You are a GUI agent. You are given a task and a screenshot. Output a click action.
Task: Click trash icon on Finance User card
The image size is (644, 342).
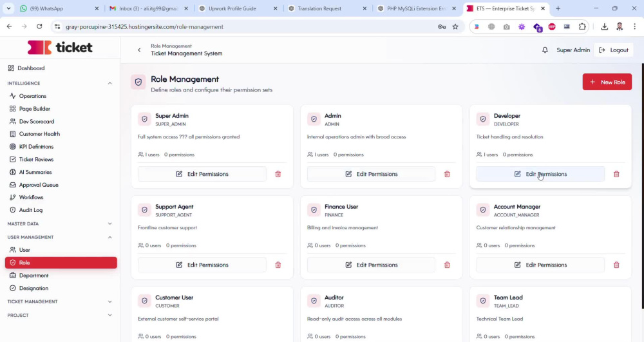448,265
